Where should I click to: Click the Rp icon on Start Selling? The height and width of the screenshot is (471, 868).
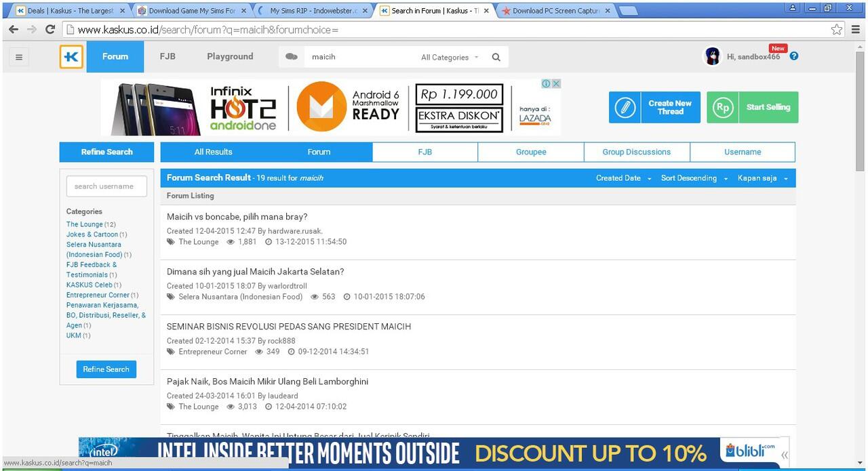click(722, 107)
